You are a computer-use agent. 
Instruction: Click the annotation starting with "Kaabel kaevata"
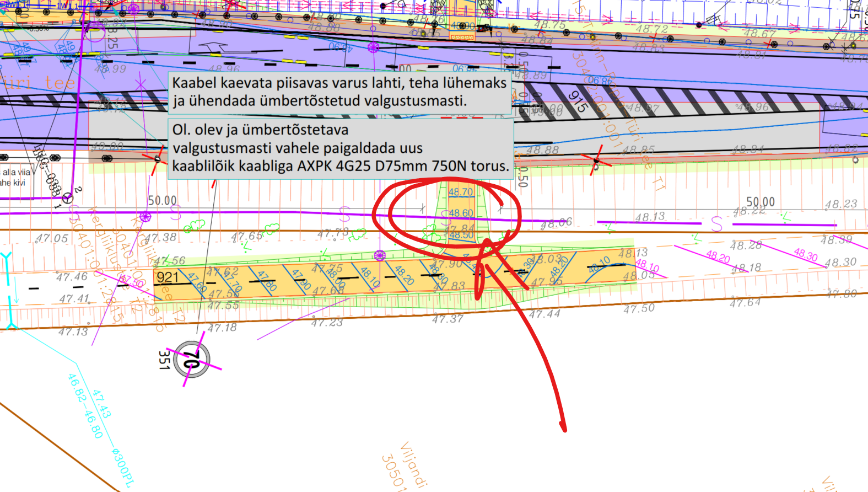tap(339, 92)
